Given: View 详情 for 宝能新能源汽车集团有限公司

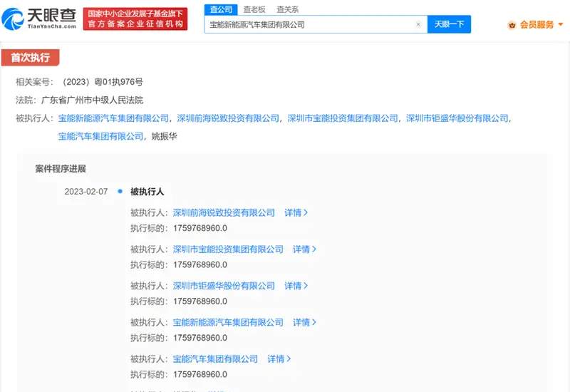Looking at the screenshot, I should tap(305, 323).
